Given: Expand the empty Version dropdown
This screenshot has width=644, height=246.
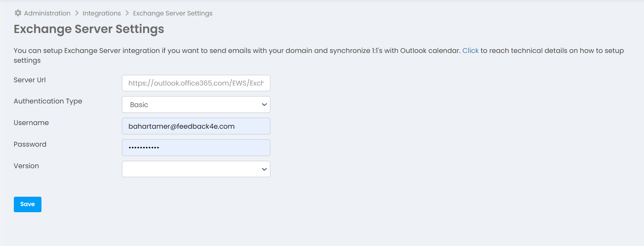Looking at the screenshot, I should [196, 169].
